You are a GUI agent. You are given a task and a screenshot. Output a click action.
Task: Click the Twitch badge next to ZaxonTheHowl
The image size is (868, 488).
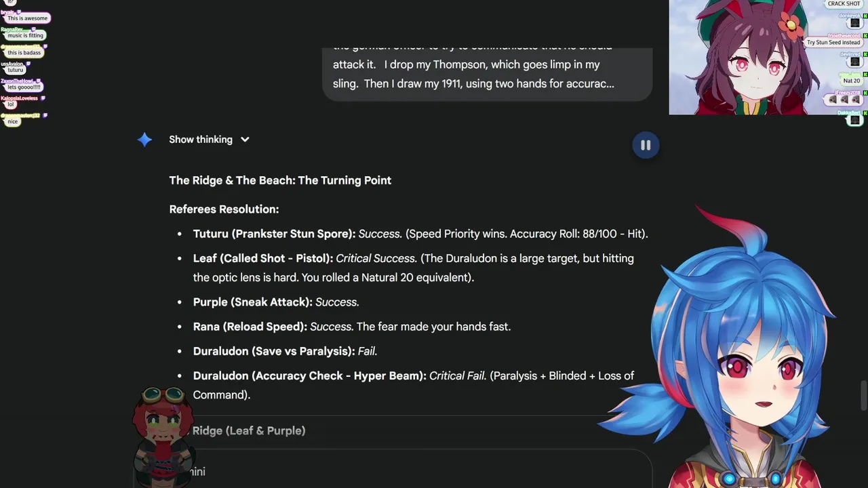click(x=40, y=81)
